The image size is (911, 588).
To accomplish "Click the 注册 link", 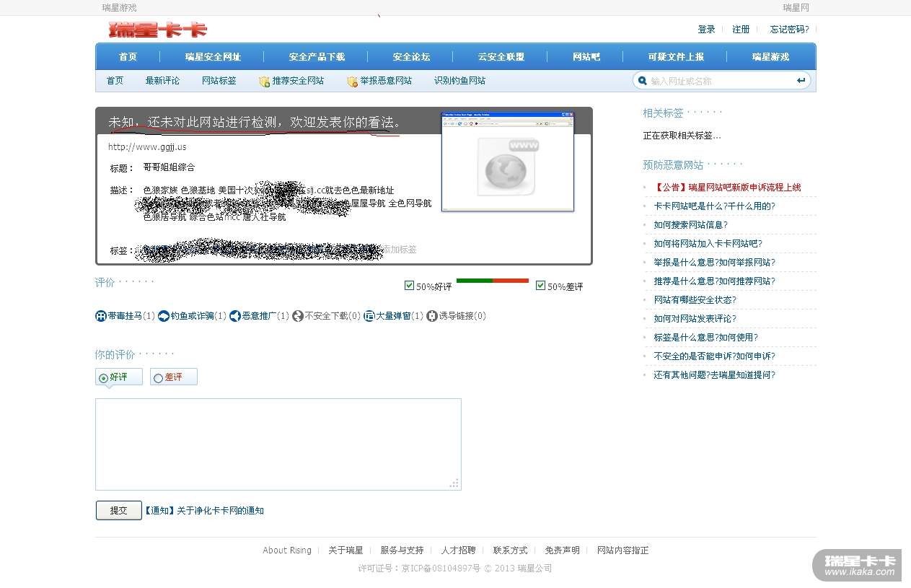I will coord(741,30).
